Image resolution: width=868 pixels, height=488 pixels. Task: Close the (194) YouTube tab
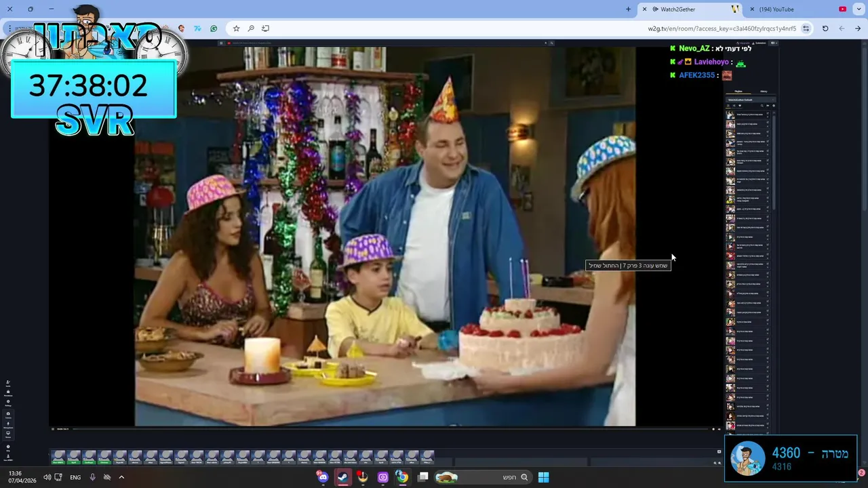pos(752,9)
